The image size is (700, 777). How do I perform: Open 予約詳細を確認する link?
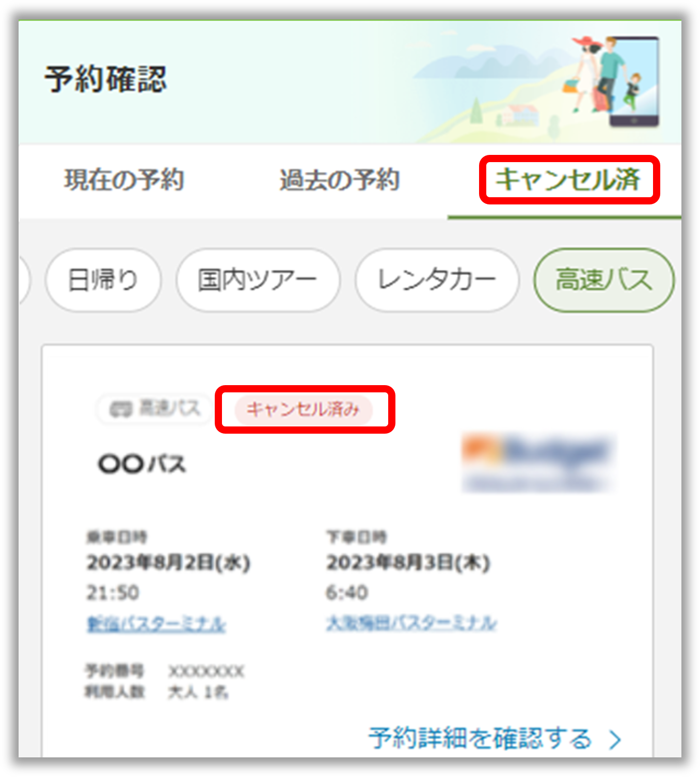point(480,738)
